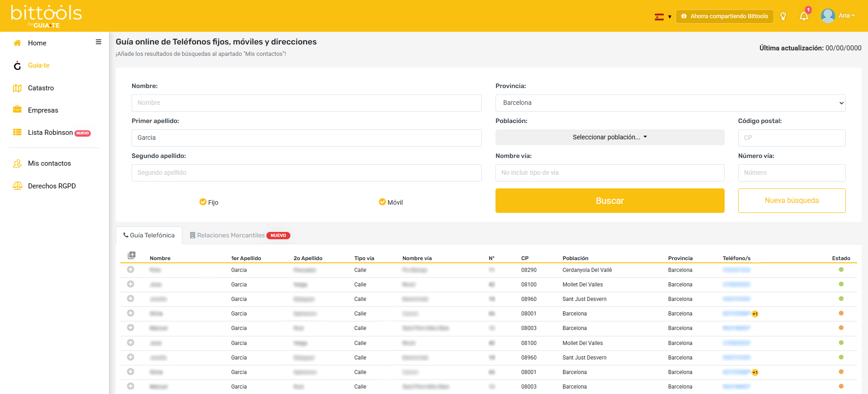Click the Teléfono/s column header
The width and height of the screenshot is (868, 394).
point(736,258)
